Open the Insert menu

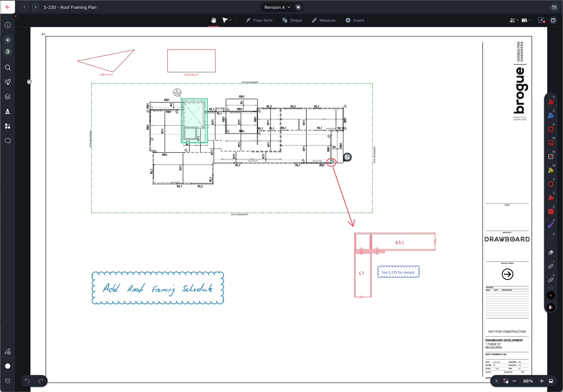pos(355,20)
